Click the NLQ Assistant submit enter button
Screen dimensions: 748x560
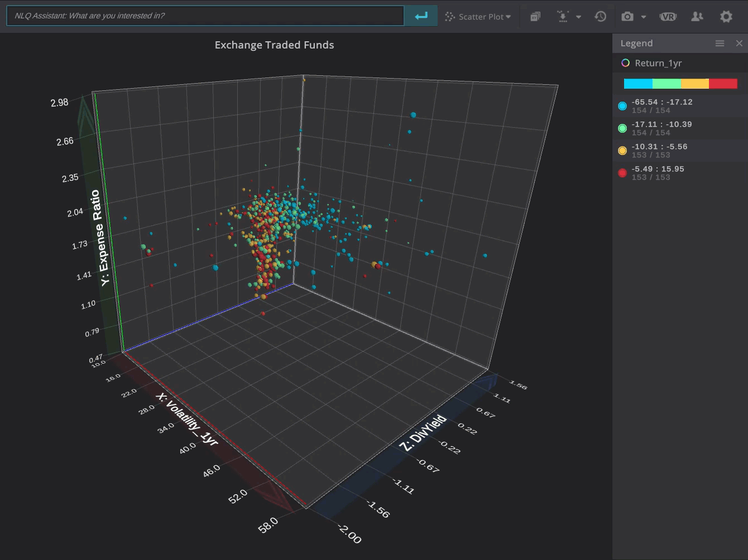pyautogui.click(x=421, y=16)
